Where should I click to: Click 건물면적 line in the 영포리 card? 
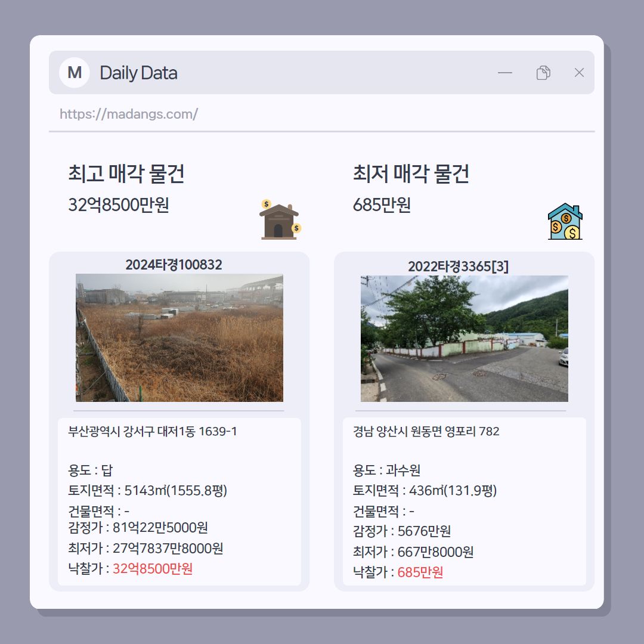(x=383, y=511)
